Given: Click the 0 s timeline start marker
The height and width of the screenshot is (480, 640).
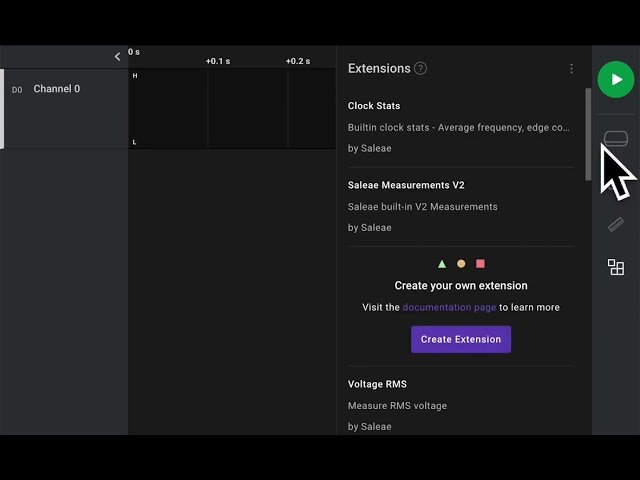Looking at the screenshot, I should pyautogui.click(x=134, y=52).
